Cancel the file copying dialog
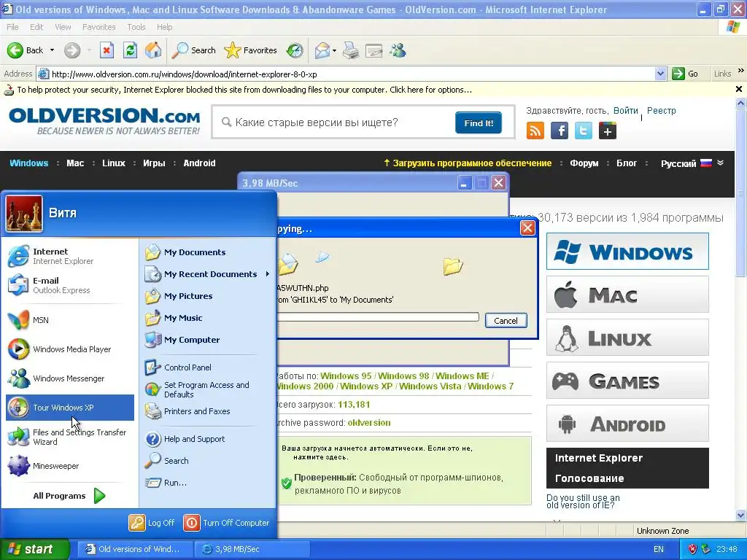Viewport: 747px width, 560px height. pyautogui.click(x=506, y=321)
